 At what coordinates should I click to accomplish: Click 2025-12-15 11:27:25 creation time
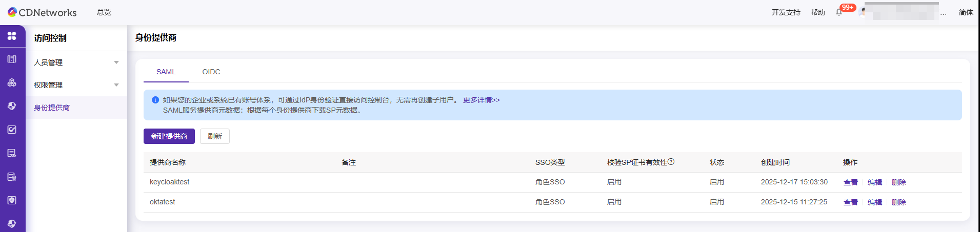pos(794,202)
